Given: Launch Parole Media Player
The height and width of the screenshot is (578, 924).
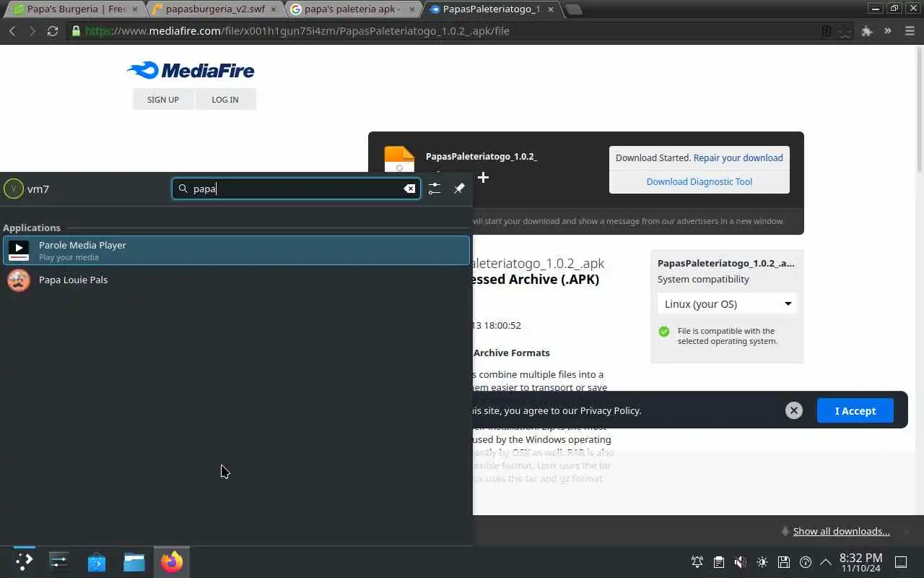Looking at the screenshot, I should [x=236, y=251].
